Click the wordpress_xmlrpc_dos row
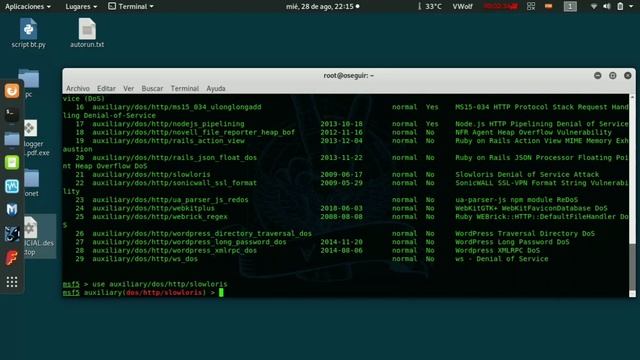The height and width of the screenshot is (360, 640). tap(345, 250)
